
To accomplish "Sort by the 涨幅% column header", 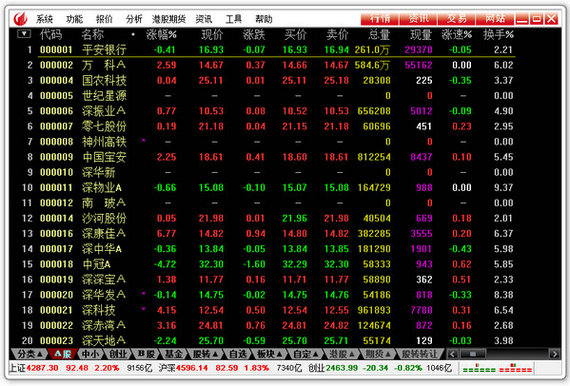I will tap(161, 35).
